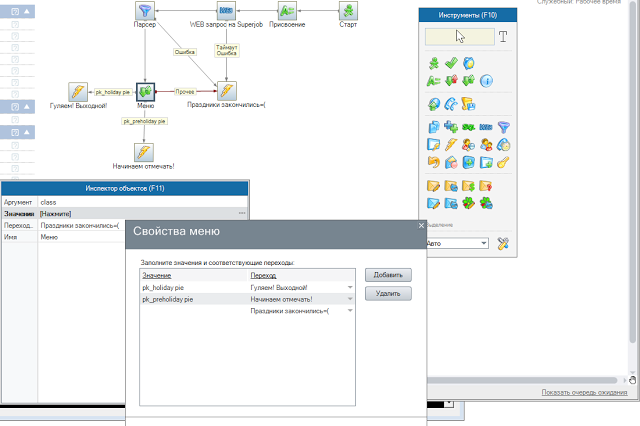This screenshot has height=426, width=640.
Task: Expand dropdown of Начинаем отмечать! transition
Action: (350, 299)
